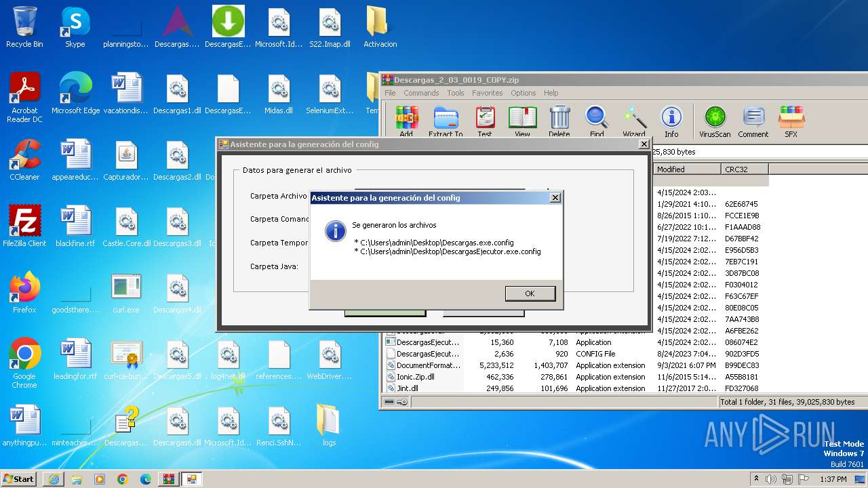Open Windows Explorer from taskbar
This screenshot has height=488, width=868.
[77, 479]
